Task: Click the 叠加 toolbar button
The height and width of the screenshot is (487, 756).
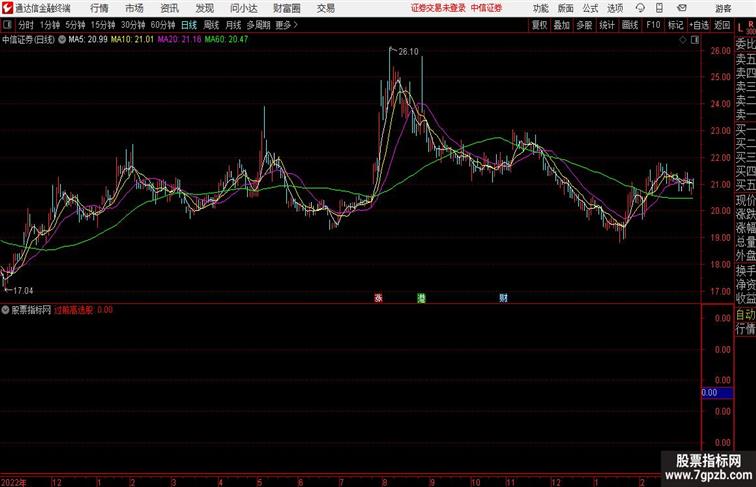Action: pyautogui.click(x=562, y=25)
